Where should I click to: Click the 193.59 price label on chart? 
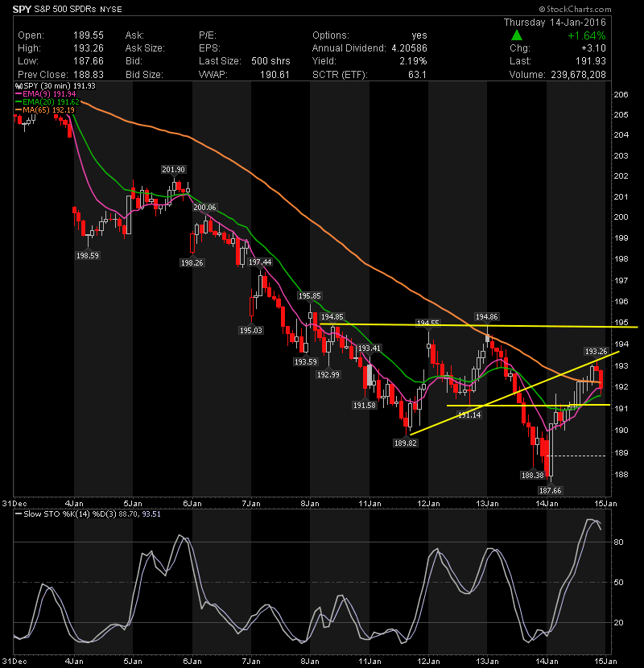click(x=306, y=361)
